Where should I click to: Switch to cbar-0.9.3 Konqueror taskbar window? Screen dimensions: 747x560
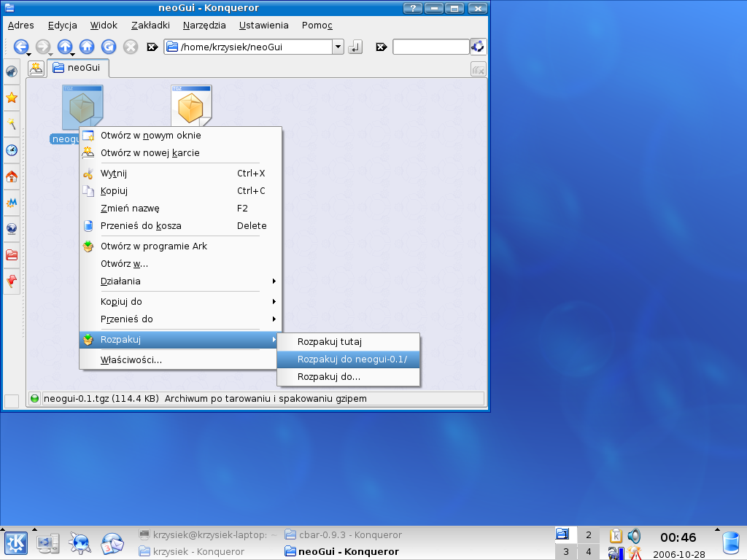coord(344,534)
